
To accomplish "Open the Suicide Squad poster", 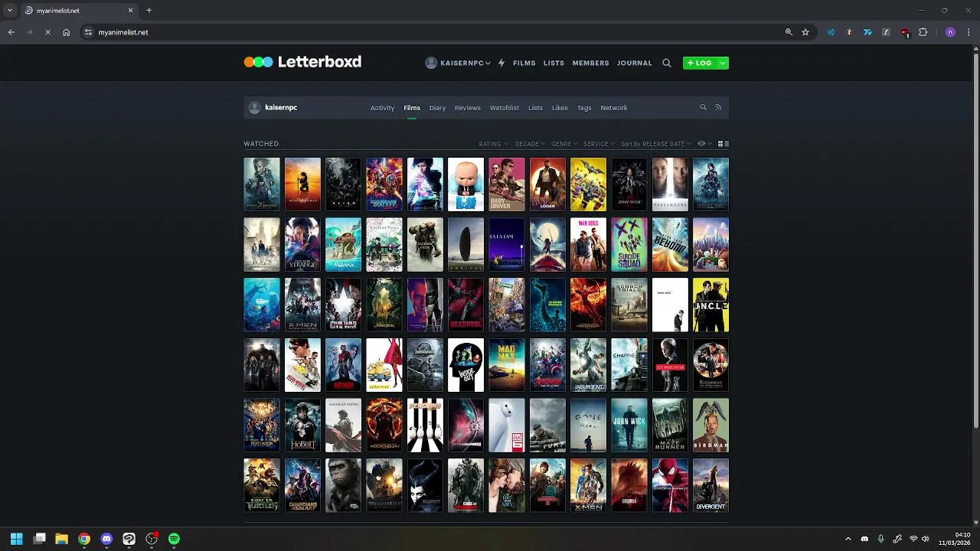I will coord(629,245).
